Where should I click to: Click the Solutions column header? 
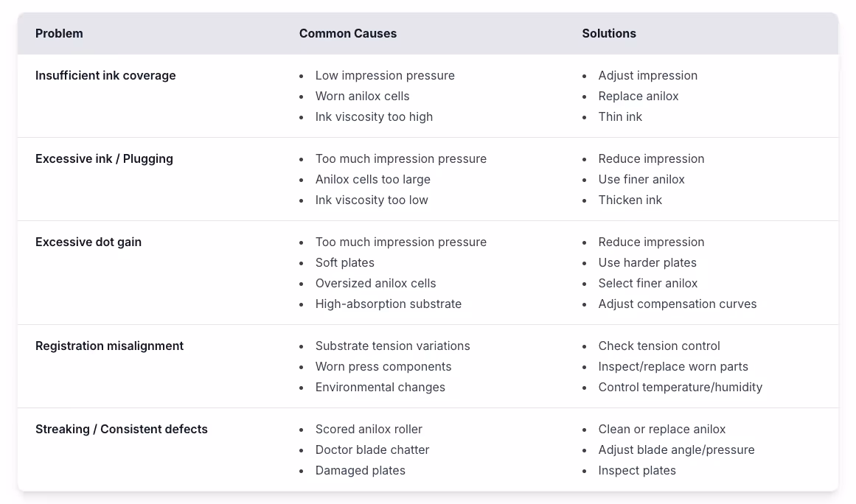click(x=608, y=34)
